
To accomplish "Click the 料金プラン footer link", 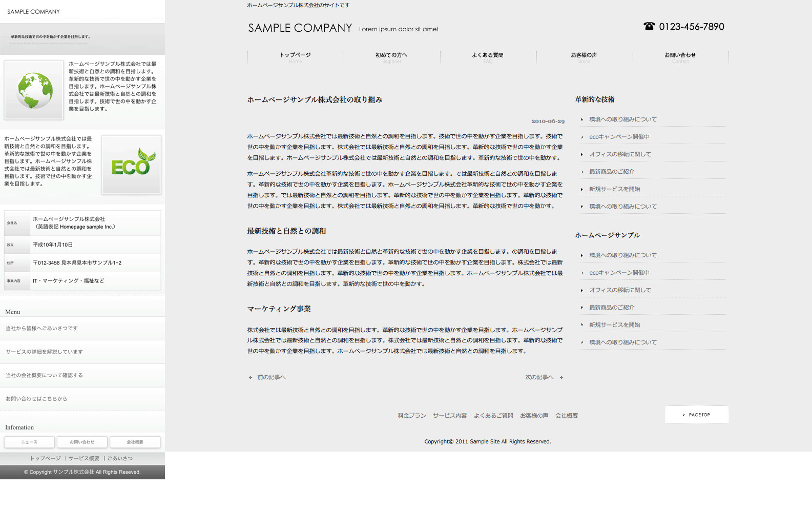I will click(411, 416).
